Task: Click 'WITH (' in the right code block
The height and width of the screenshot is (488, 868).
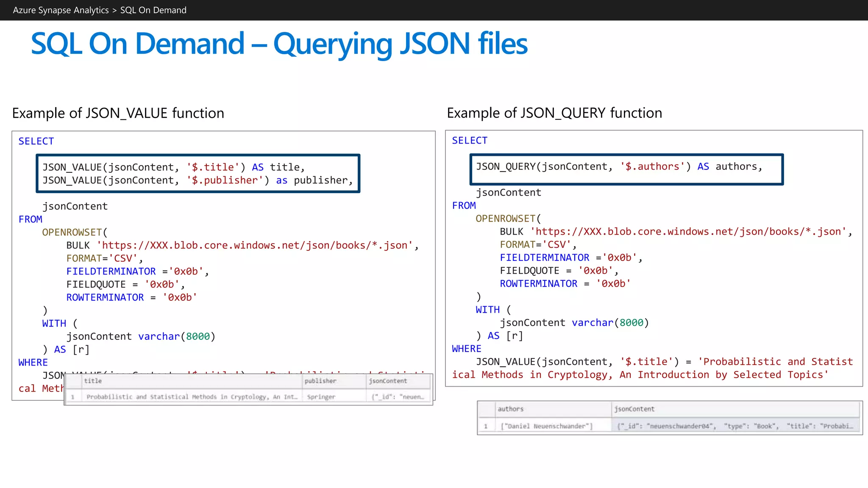Action: pos(494,310)
